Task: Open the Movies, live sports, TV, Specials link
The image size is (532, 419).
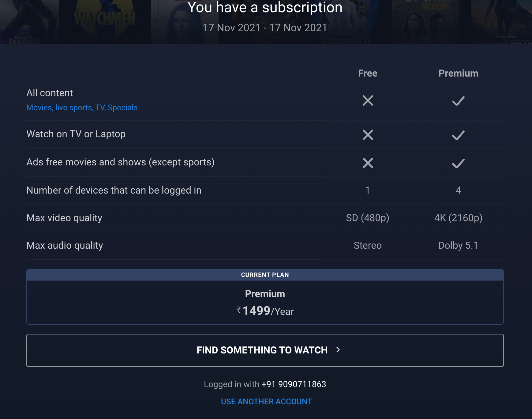Action: [82, 108]
